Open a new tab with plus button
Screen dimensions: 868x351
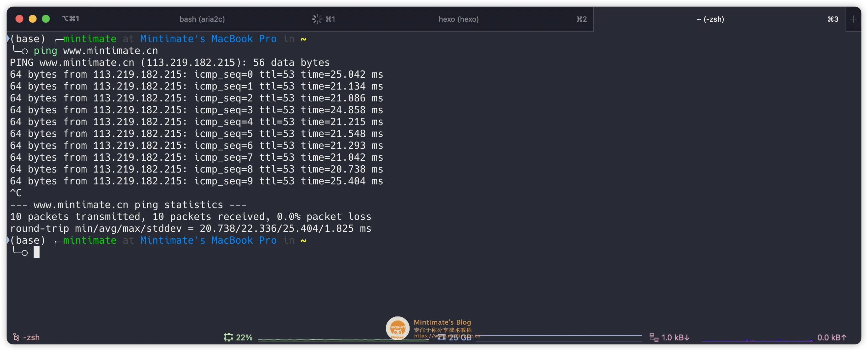853,19
